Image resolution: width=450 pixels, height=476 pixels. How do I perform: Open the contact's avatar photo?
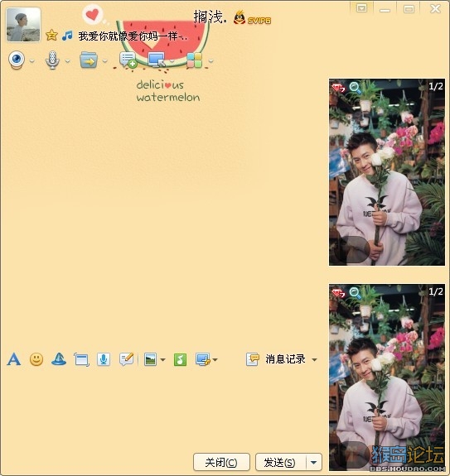pos(23,25)
